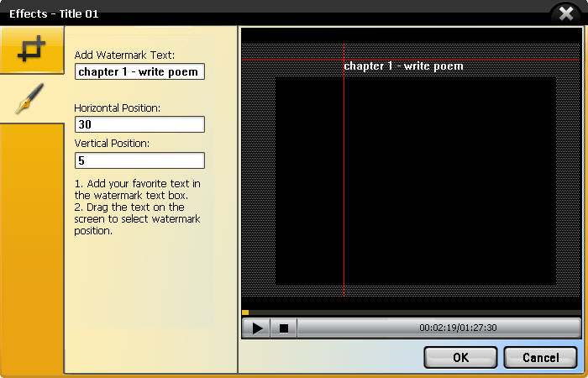Focus the Vertical Position input box
The image size is (588, 378).
tap(139, 160)
